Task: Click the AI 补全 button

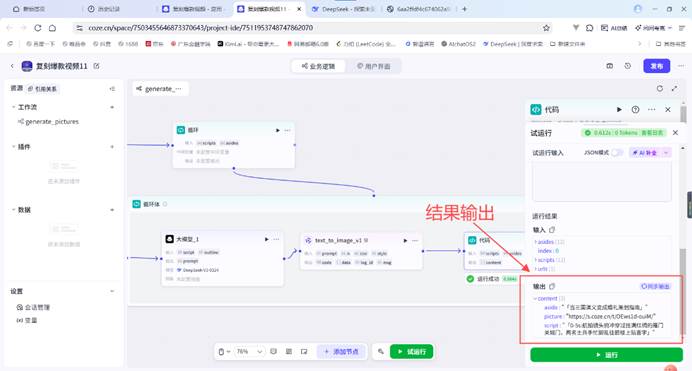Action: 645,153
